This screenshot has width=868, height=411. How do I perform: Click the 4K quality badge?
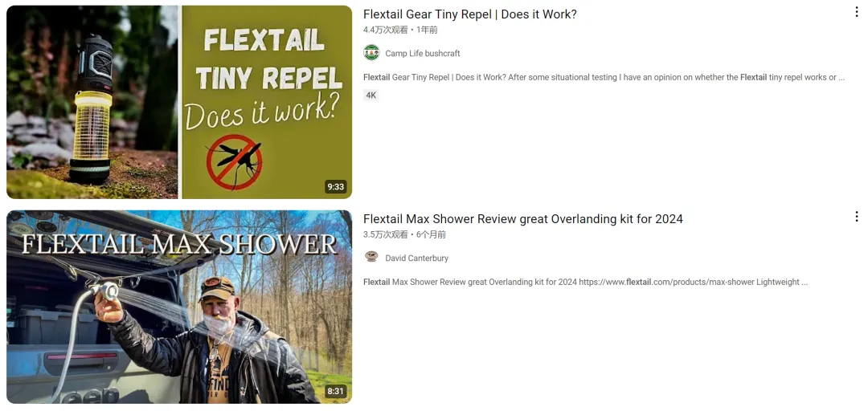click(371, 96)
